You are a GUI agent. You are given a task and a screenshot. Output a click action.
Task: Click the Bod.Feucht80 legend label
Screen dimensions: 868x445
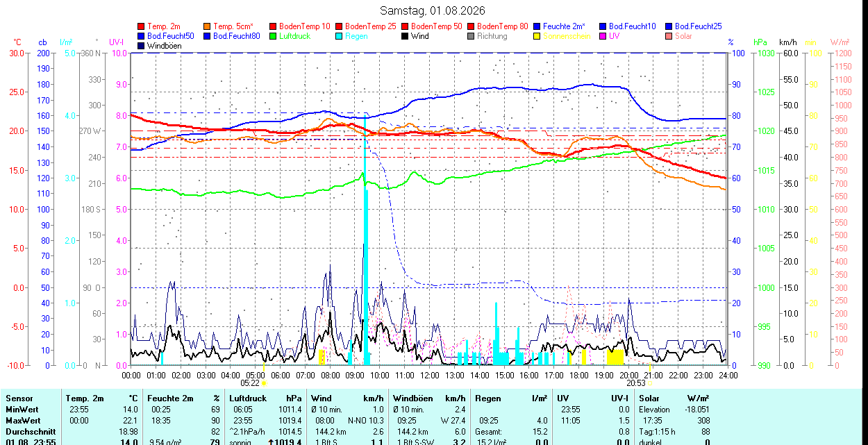[x=236, y=35]
